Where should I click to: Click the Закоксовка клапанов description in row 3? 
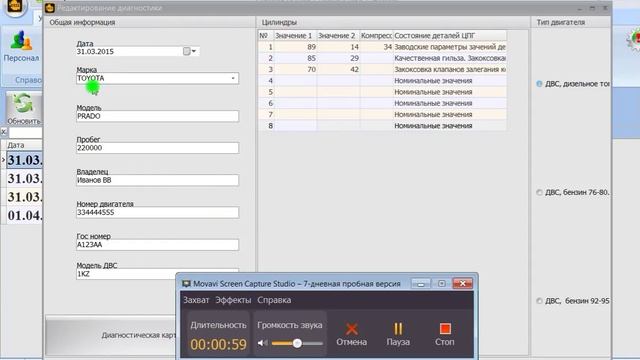click(450, 69)
